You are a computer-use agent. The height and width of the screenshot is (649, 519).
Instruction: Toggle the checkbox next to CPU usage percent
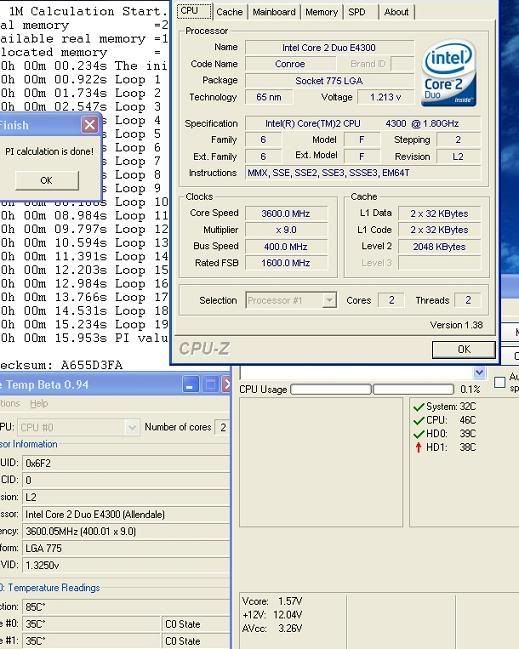[x=500, y=382]
